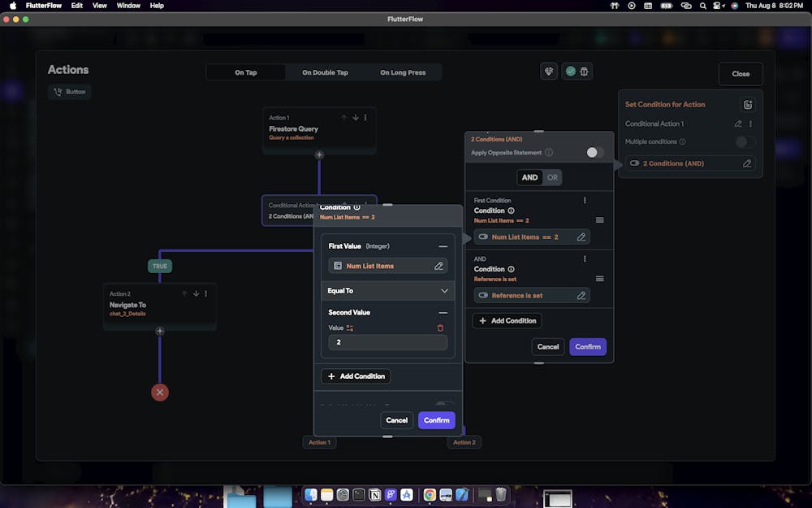Edit the Num List Items == 2 condition pencil
Image resolution: width=812 pixels, height=508 pixels.
[x=581, y=237]
